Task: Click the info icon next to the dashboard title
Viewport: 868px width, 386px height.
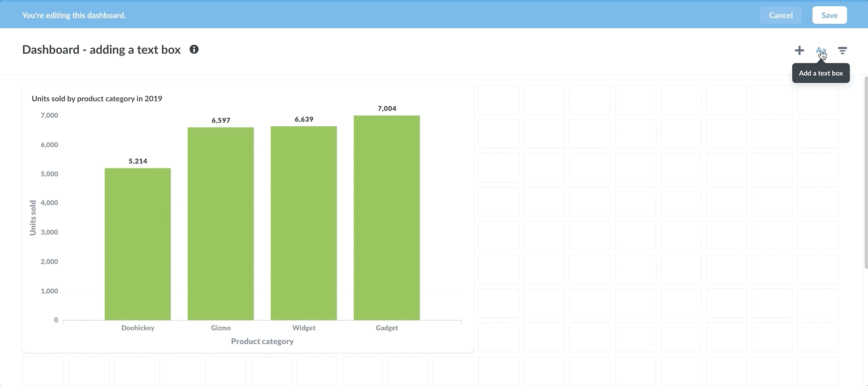Action: pos(194,49)
